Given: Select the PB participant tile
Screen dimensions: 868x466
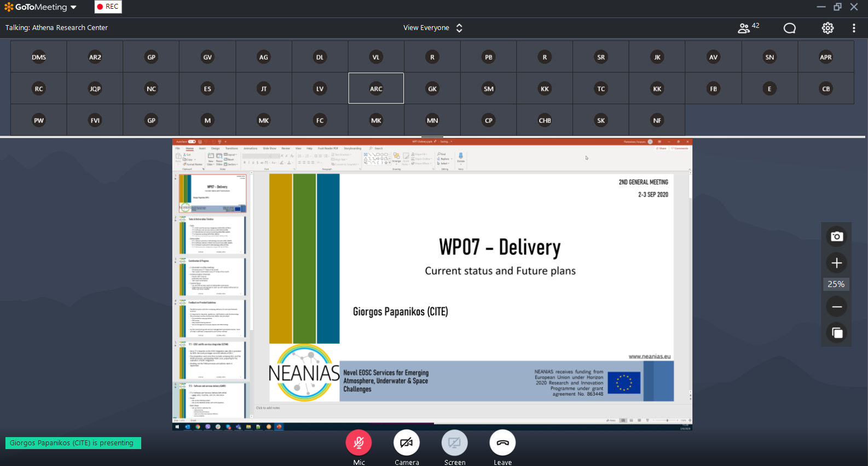Looking at the screenshot, I should (x=489, y=57).
